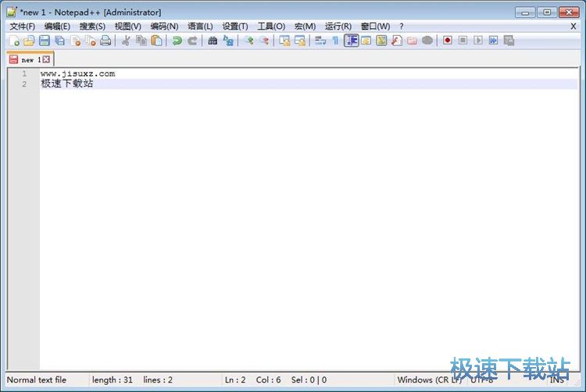Zoom out of the text
586x392 pixels.
(x=264, y=41)
